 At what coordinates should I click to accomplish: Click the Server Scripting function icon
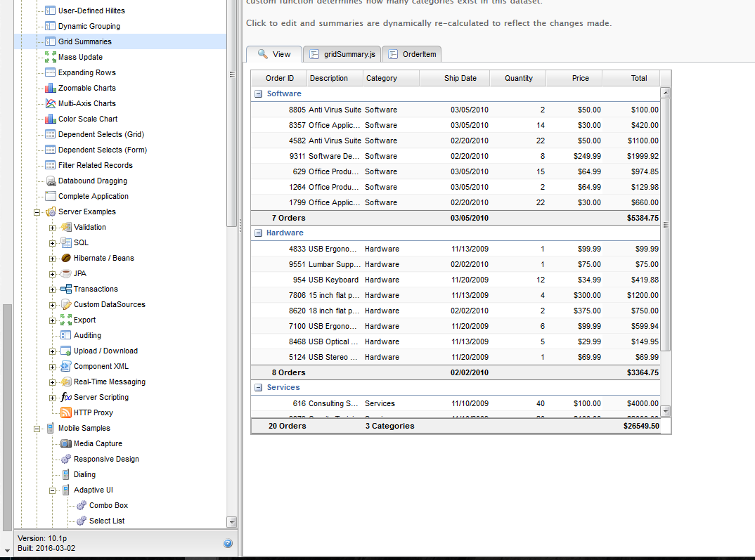(66, 398)
